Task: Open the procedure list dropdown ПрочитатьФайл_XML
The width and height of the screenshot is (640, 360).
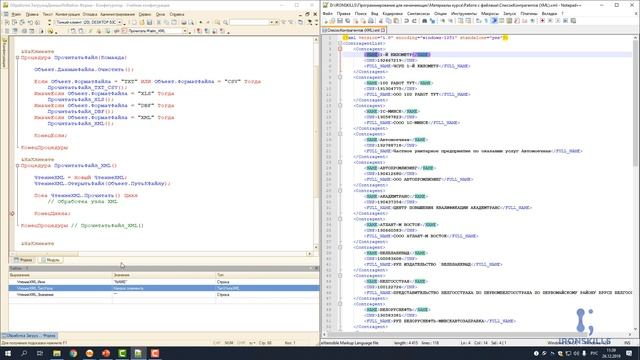Action: (184, 31)
